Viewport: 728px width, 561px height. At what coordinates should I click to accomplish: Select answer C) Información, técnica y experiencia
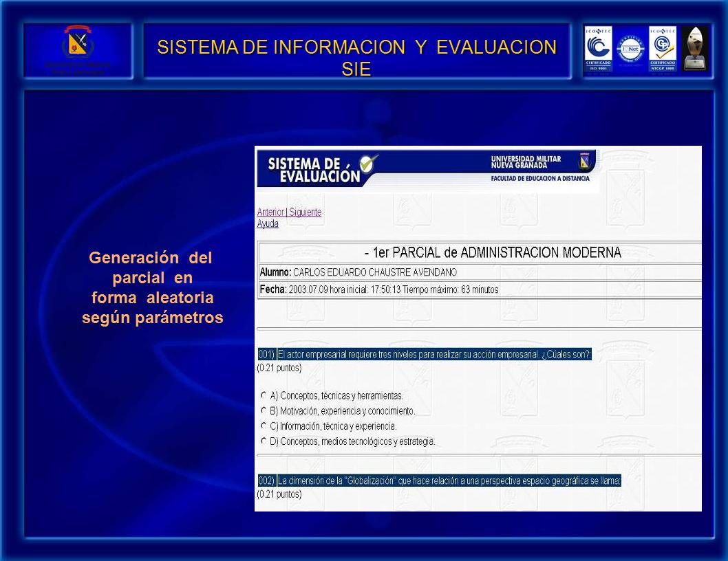[264, 426]
